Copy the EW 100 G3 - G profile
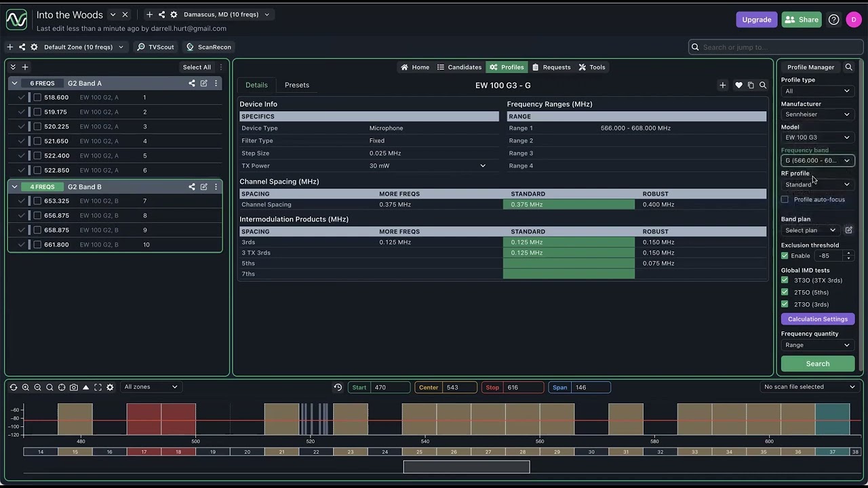Screen dimensions: 868x488 (751, 85)
